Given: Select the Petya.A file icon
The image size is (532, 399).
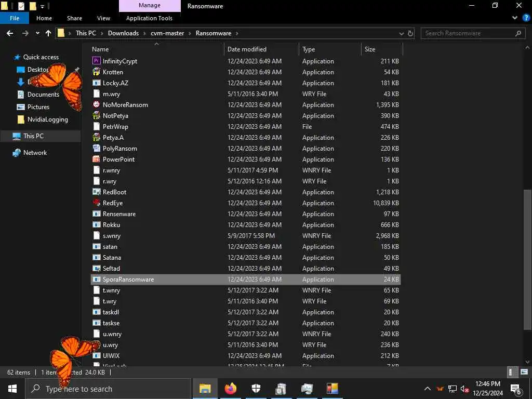Looking at the screenshot, I should tap(96, 137).
